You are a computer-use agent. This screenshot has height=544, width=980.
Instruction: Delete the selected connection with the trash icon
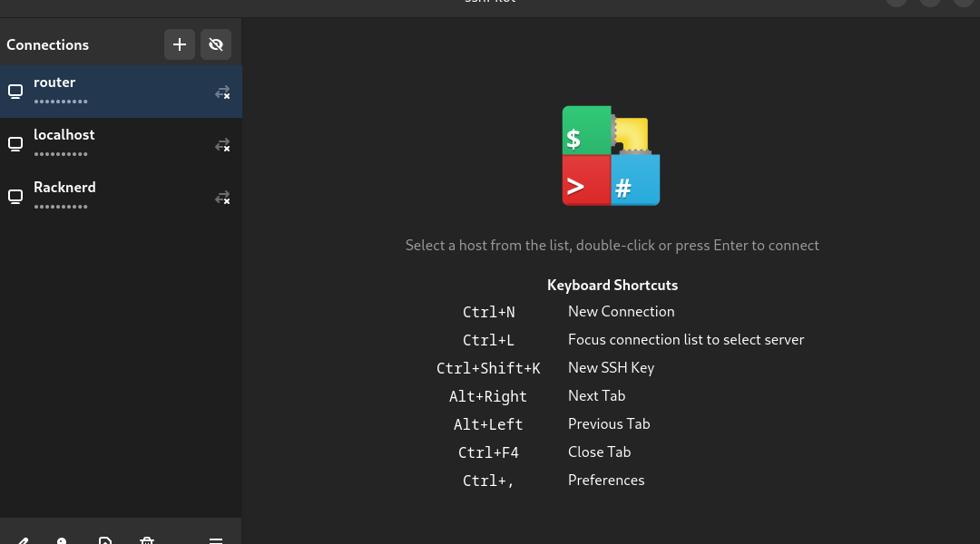[x=147, y=540]
